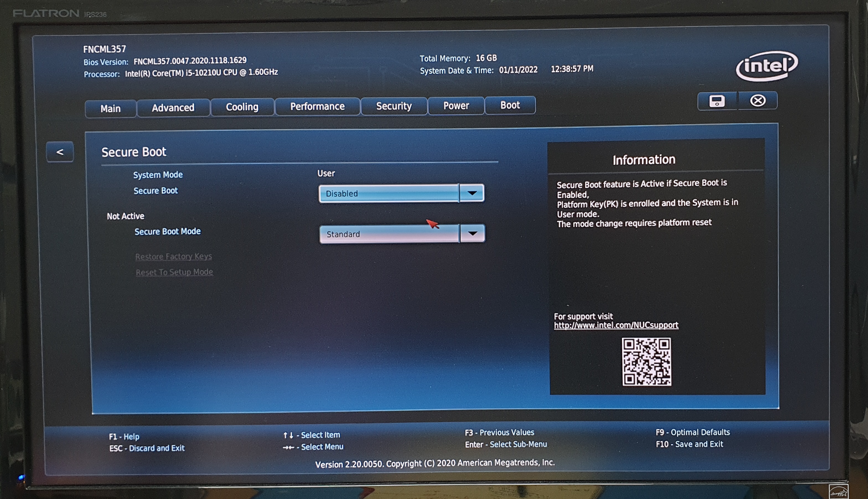Click the back arrow button

point(60,152)
